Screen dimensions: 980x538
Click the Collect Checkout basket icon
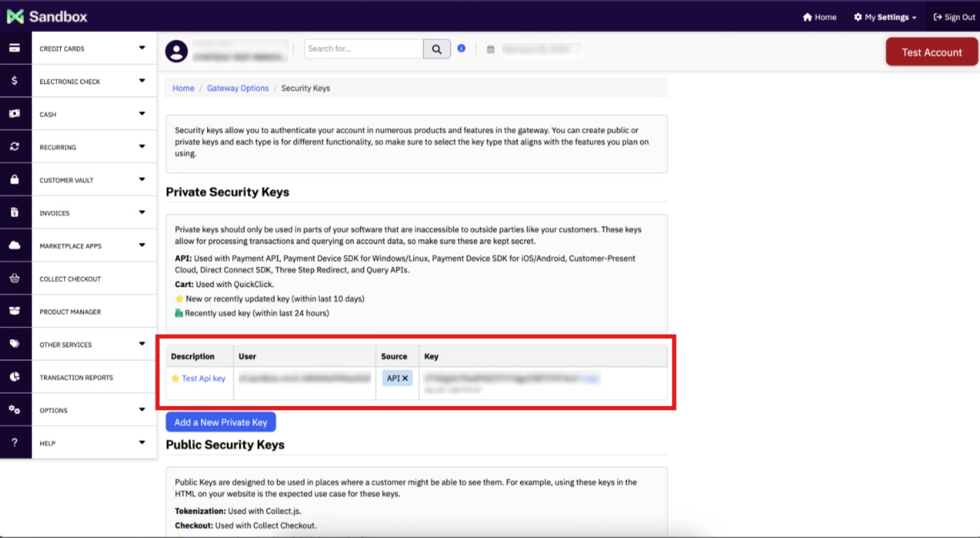[x=15, y=279]
